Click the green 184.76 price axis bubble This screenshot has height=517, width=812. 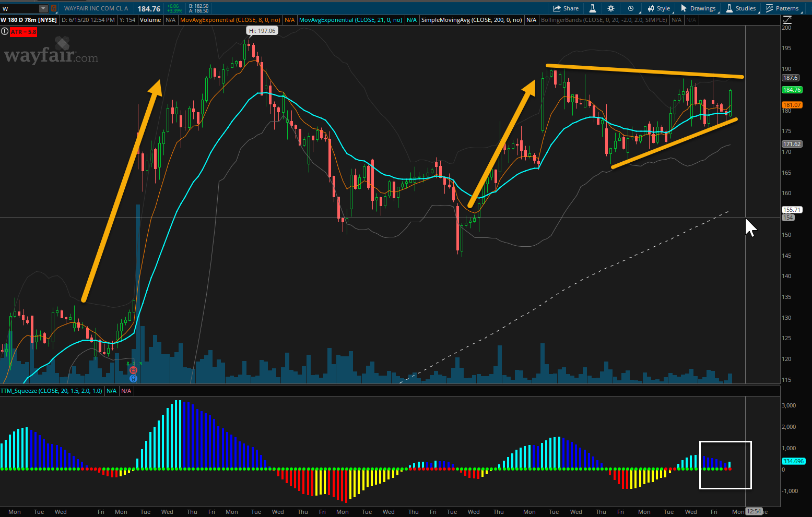(792, 90)
